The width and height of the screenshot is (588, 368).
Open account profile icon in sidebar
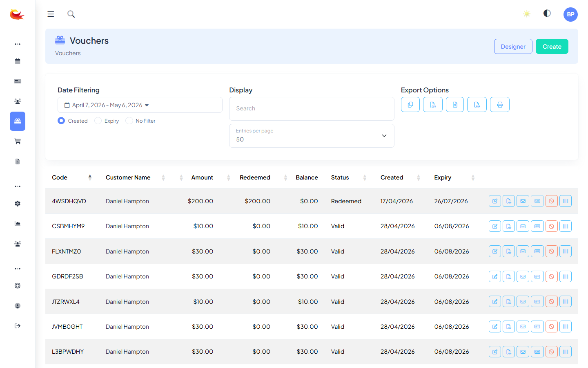click(x=18, y=306)
